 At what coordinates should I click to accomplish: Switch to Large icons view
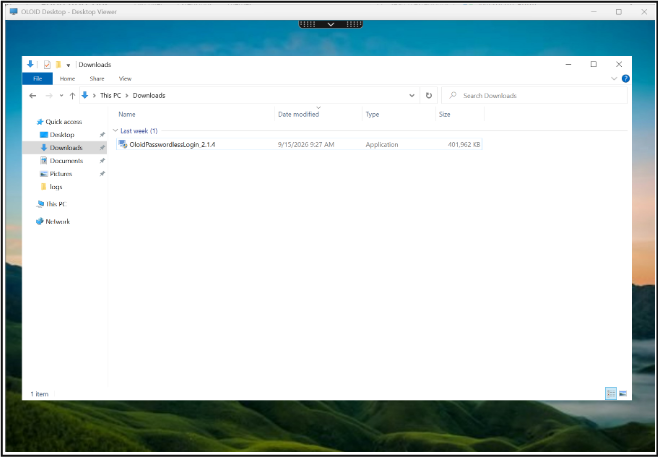(x=623, y=394)
